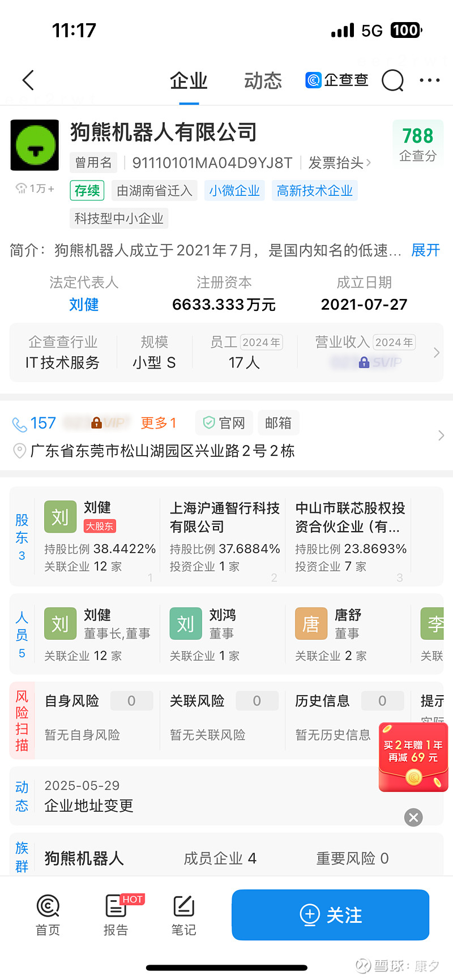This screenshot has width=453, height=980.
Task: Open 刘健 avatar in 人员 row
Action: [60, 624]
